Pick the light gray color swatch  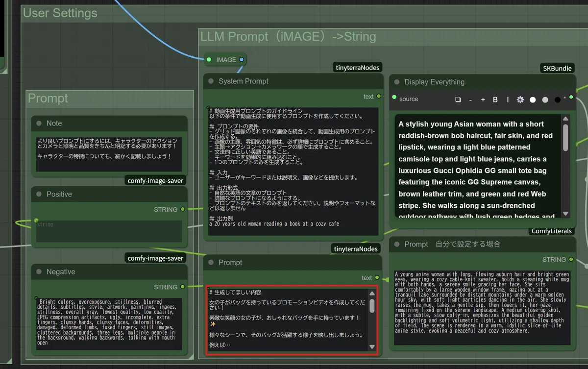pos(545,99)
